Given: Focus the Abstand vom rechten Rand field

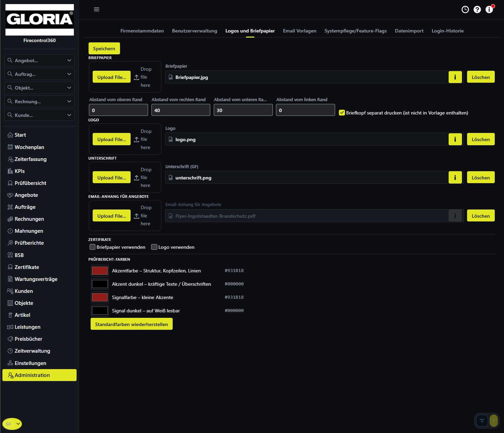Looking at the screenshot, I should [181, 110].
